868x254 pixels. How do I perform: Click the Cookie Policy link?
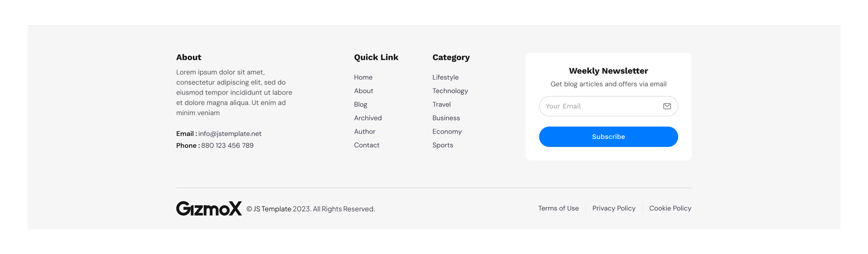click(x=670, y=208)
